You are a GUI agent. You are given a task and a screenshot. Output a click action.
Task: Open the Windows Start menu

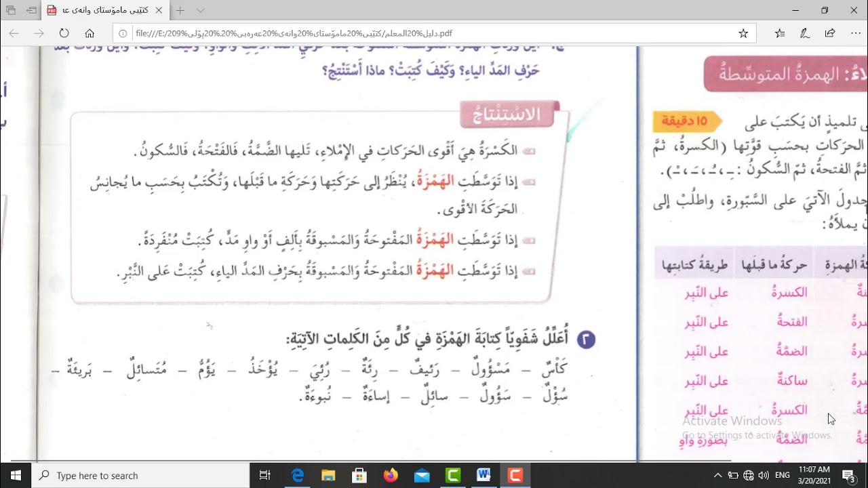pos(16,475)
